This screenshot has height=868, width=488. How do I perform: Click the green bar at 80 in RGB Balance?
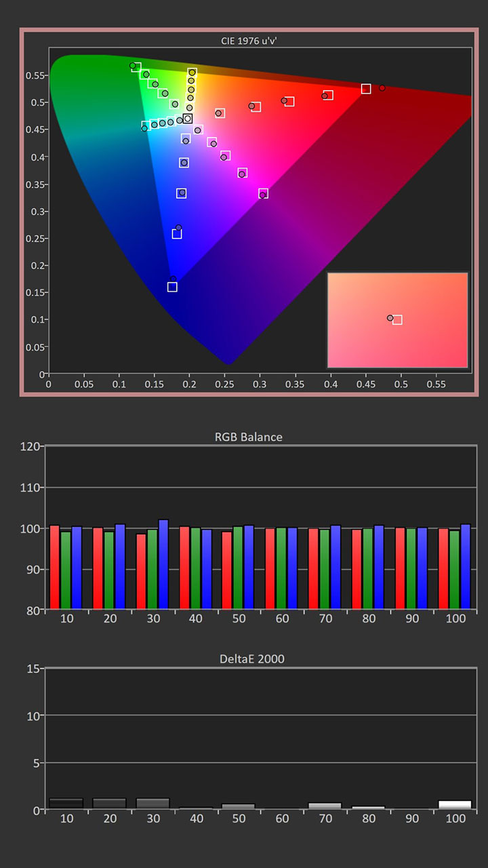367,568
